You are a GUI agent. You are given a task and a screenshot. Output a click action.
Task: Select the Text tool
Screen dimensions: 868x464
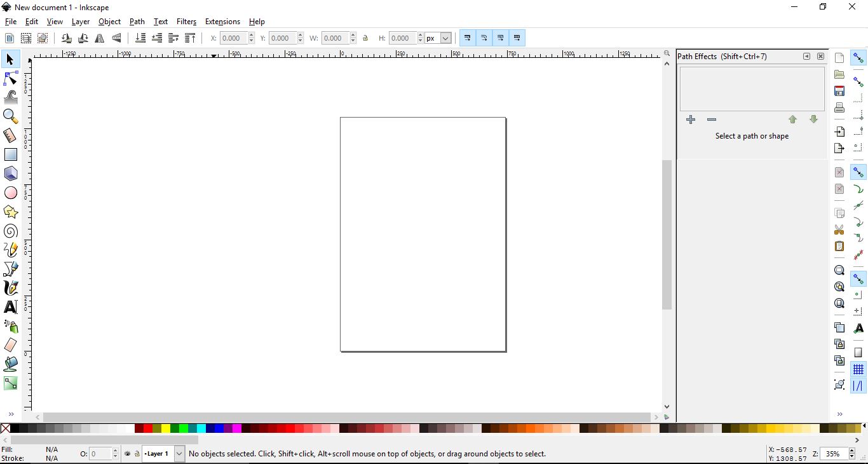click(x=11, y=307)
